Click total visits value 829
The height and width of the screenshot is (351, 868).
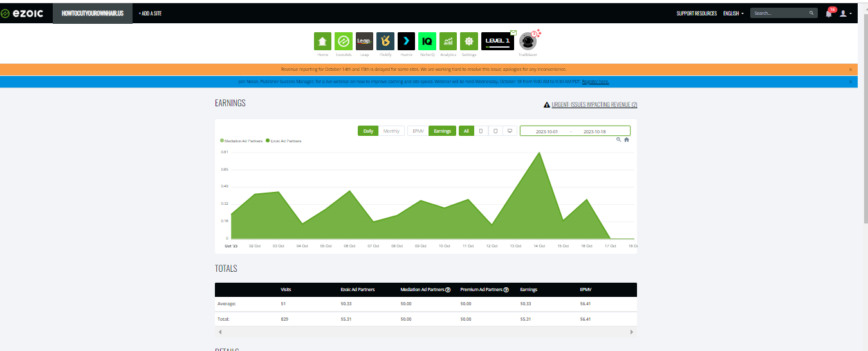click(x=284, y=319)
